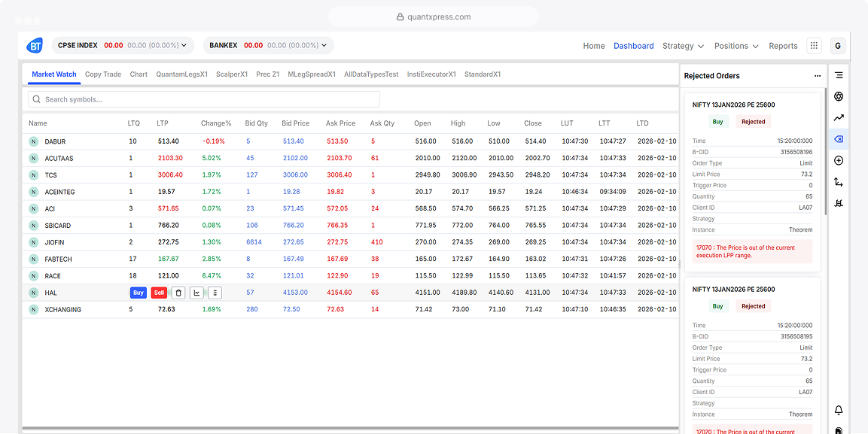The image size is (868, 434).
Task: Delete HAL row with trash icon
Action: pos(178,293)
